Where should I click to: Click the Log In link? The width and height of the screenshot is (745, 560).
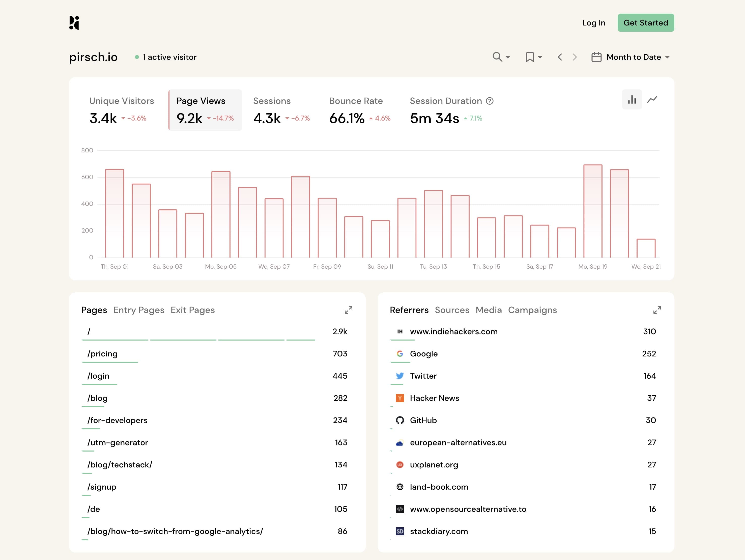pyautogui.click(x=593, y=22)
